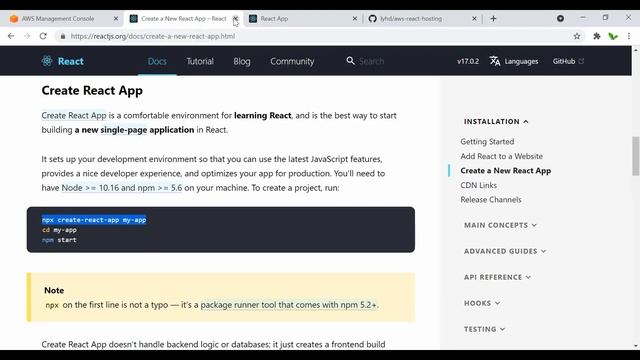Click package runner tool npm 5.2+ link
640x360 pixels.
point(289,305)
